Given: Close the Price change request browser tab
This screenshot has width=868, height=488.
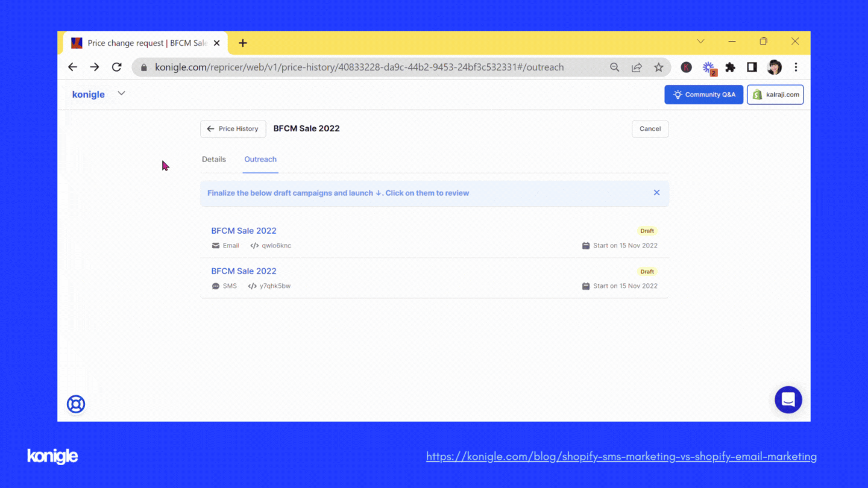Looking at the screenshot, I should coord(217,43).
